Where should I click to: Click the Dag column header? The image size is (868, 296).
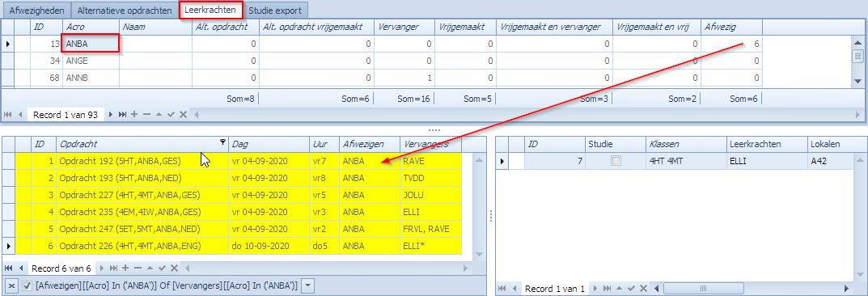point(269,144)
